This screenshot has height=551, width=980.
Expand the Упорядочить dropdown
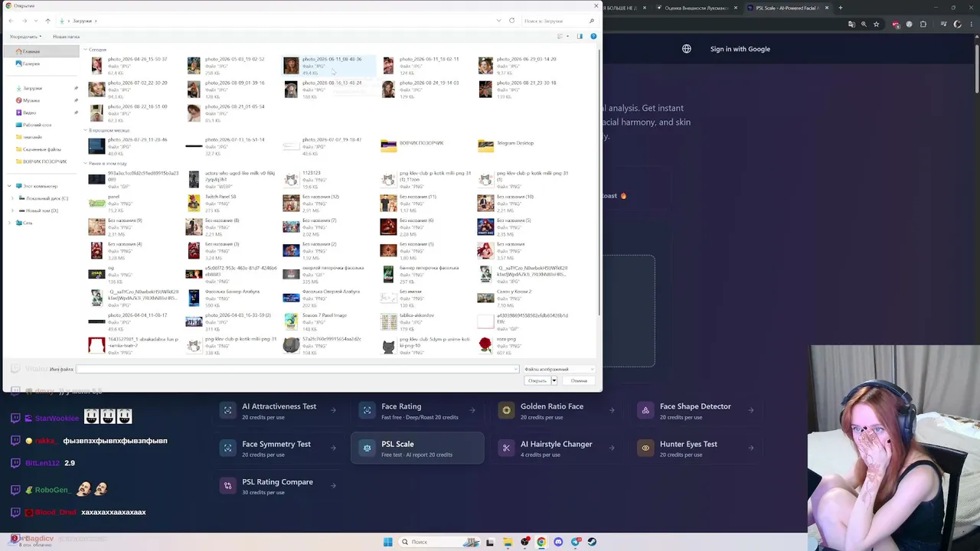(24, 37)
